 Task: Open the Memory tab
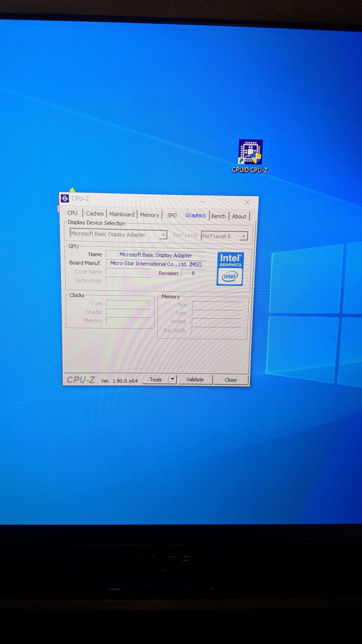tap(149, 215)
